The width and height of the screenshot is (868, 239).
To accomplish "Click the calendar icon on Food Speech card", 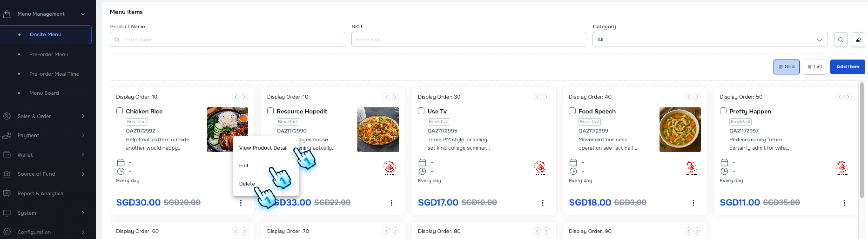I will [573, 162].
